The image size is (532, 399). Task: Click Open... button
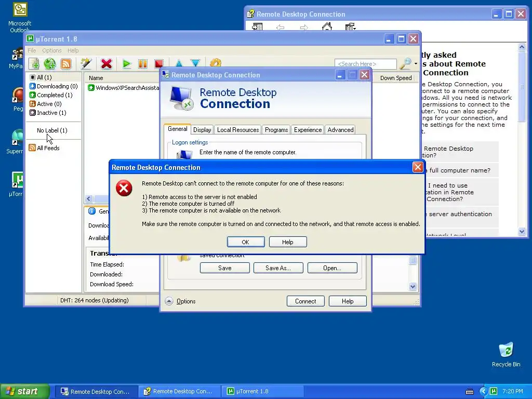pyautogui.click(x=332, y=268)
